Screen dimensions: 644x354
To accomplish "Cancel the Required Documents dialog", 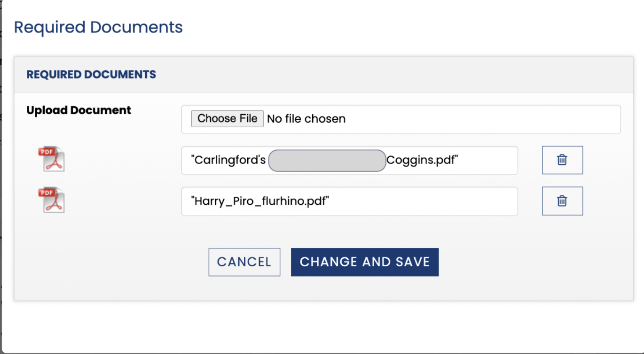I will [244, 262].
